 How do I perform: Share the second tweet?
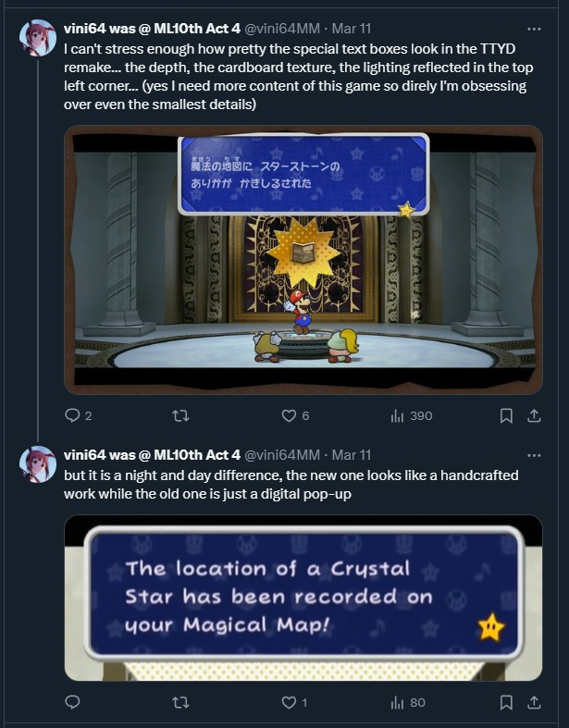click(x=534, y=702)
